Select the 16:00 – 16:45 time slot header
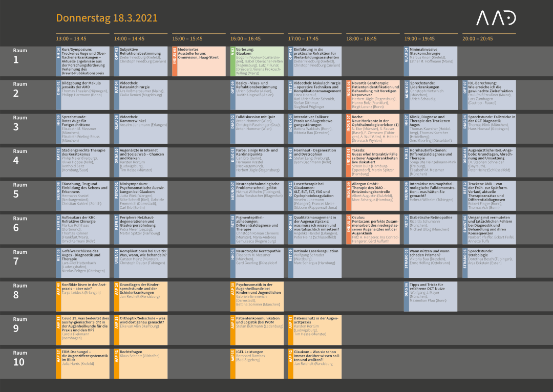 245,39
